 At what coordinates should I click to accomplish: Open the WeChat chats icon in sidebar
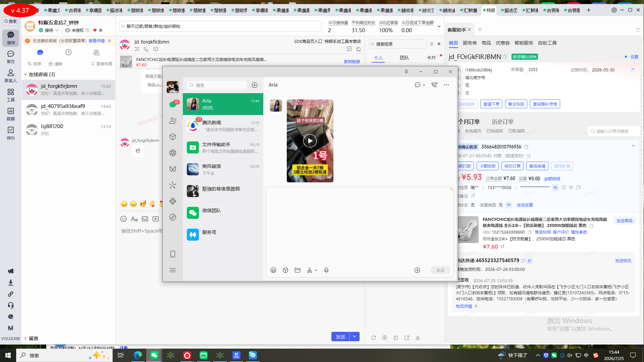click(173, 104)
